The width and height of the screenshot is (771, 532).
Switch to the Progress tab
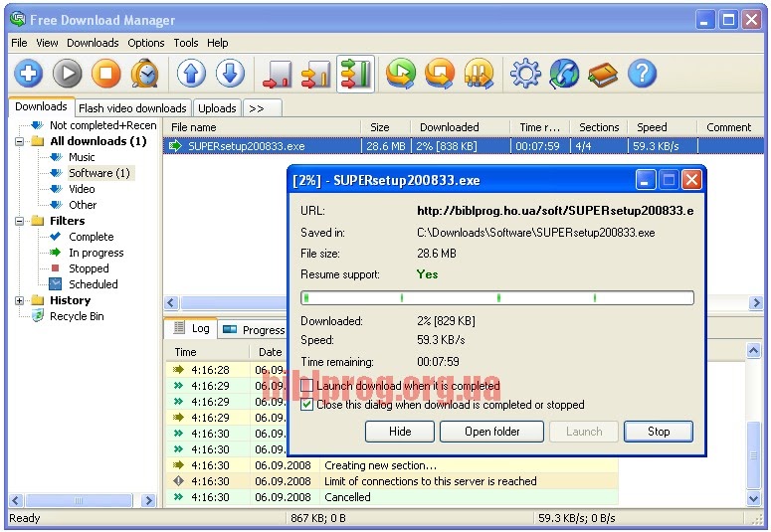click(x=255, y=330)
